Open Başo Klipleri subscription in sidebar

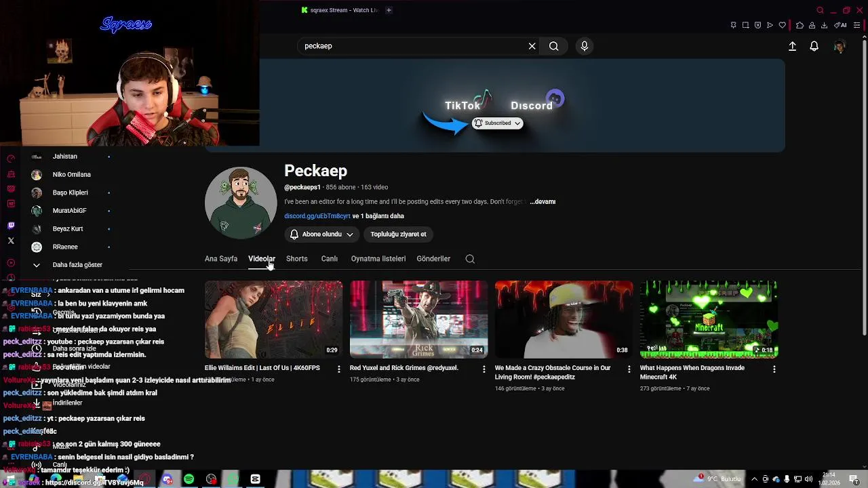pos(71,192)
